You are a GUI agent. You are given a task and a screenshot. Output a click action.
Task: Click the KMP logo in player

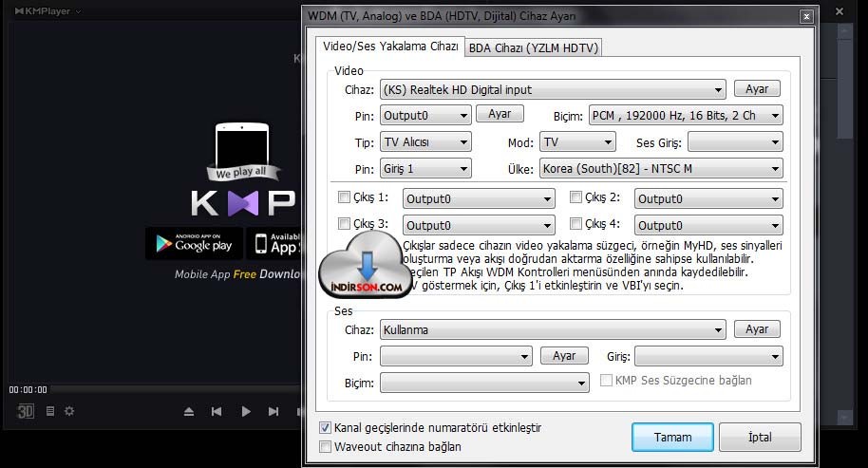click(243, 203)
